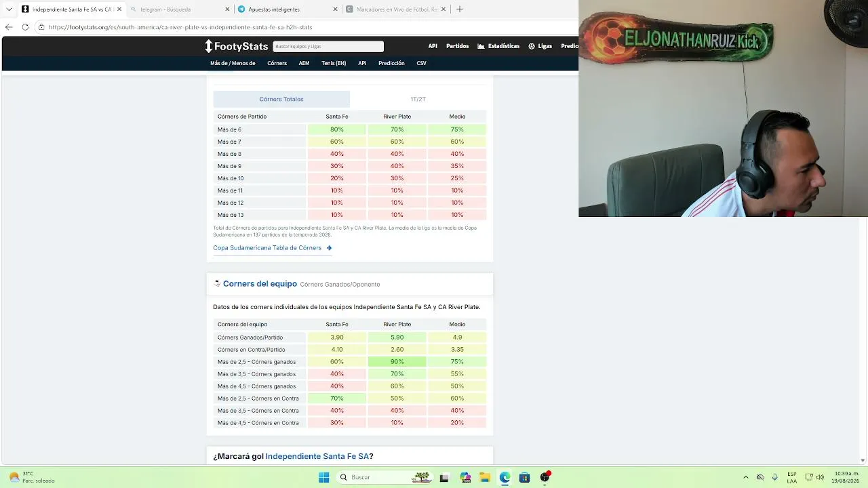Click Medio 35% in Más de 9 row
Screen dimensions: 868x488
457,166
